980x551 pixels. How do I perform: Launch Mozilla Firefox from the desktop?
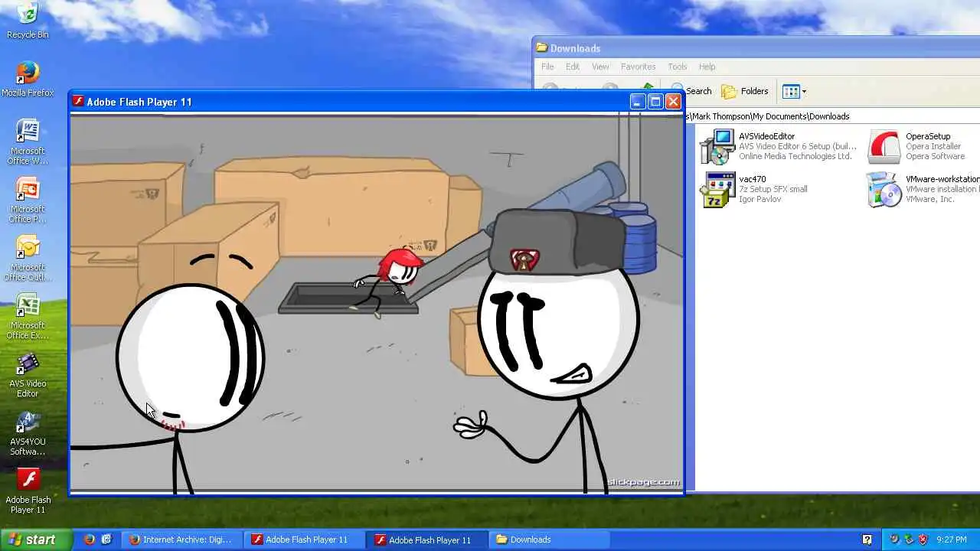pyautogui.click(x=28, y=79)
